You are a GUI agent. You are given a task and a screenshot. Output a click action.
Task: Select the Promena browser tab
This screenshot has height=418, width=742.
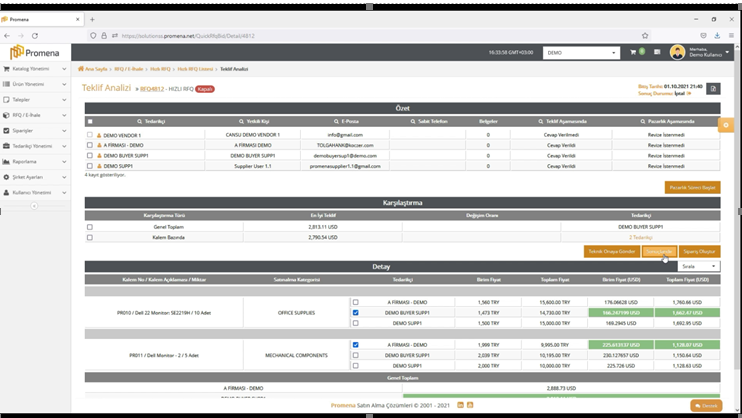42,19
